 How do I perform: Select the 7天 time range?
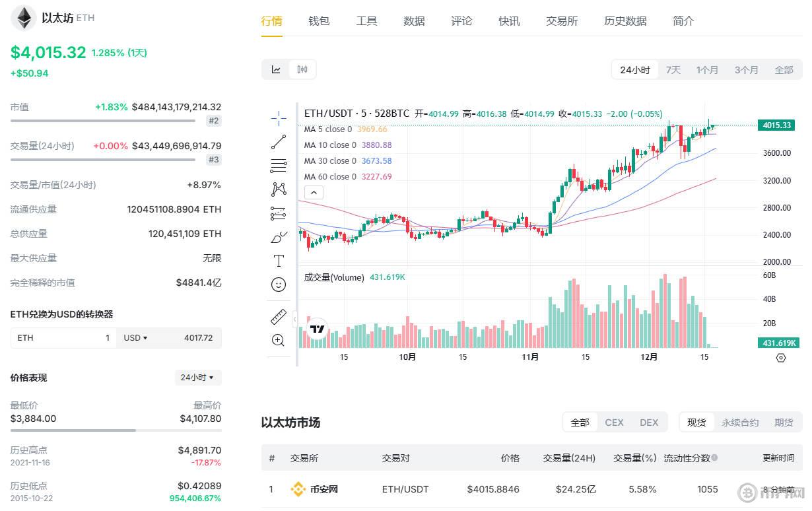[673, 69]
